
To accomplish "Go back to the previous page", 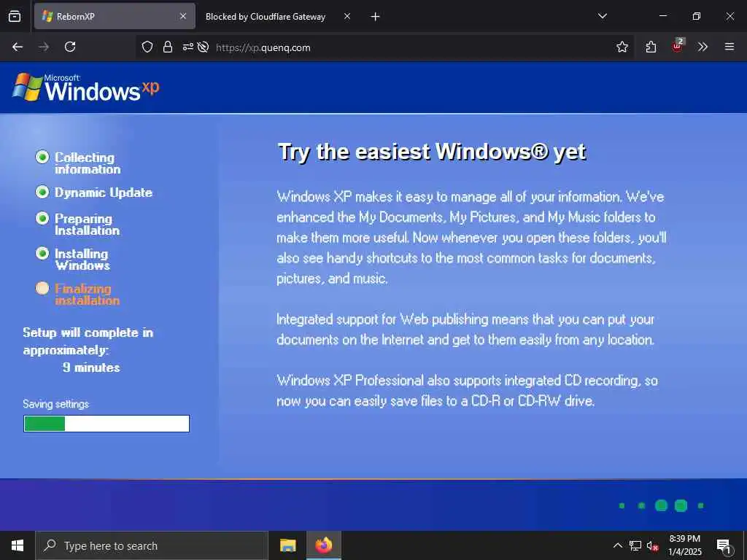I will coord(18,47).
